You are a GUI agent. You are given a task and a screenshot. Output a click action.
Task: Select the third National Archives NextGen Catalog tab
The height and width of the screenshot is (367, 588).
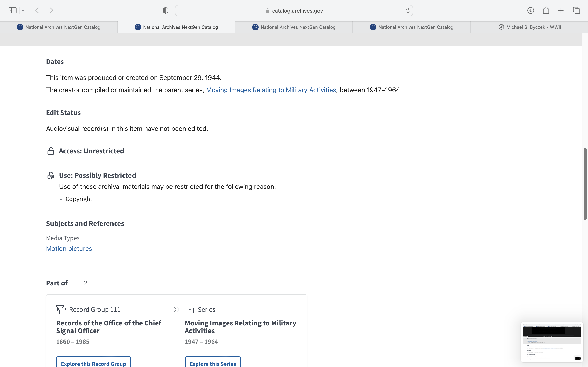click(294, 27)
